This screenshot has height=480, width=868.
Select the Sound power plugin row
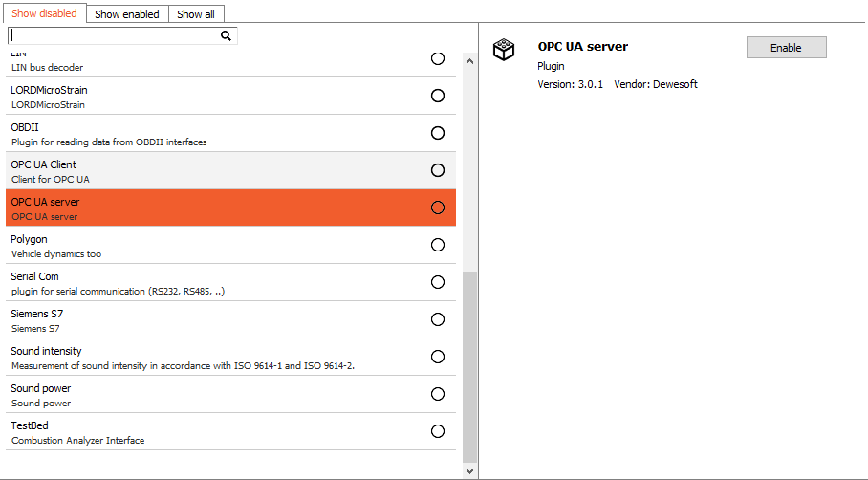click(x=230, y=394)
